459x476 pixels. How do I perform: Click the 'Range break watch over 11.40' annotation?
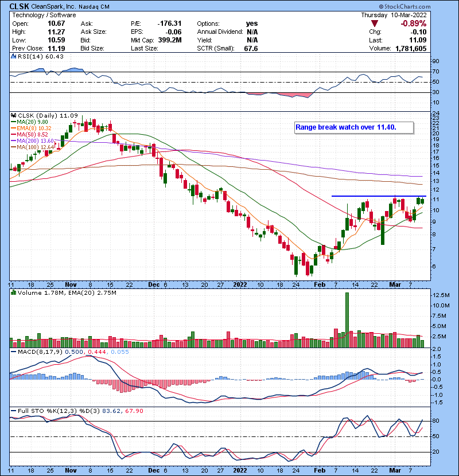point(354,127)
